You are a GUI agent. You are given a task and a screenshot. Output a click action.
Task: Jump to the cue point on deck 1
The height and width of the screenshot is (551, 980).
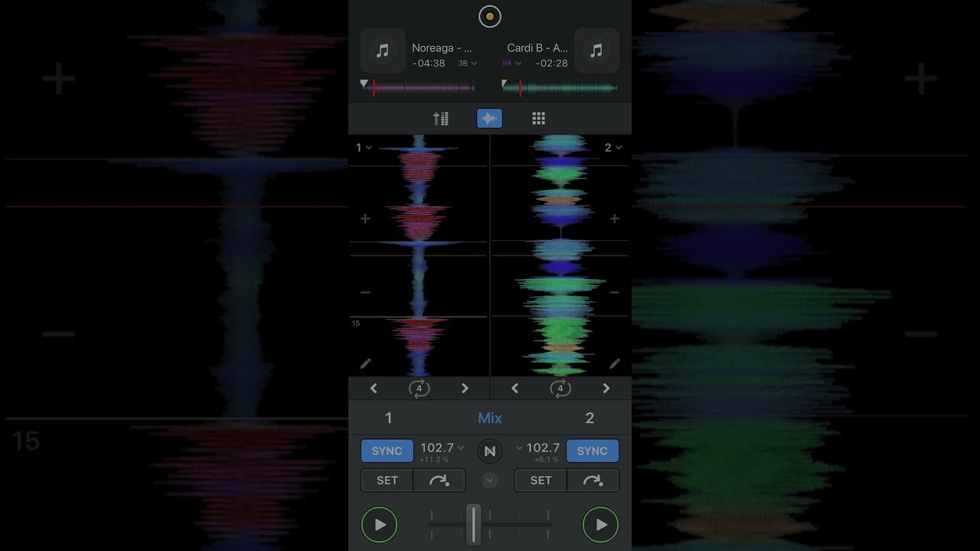(x=439, y=481)
